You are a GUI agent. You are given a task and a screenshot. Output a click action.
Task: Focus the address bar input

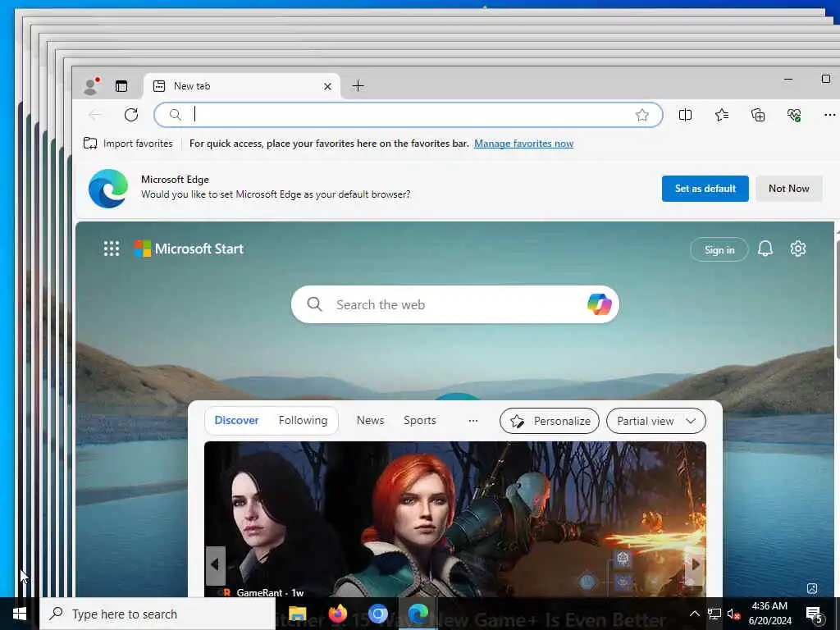coord(410,115)
